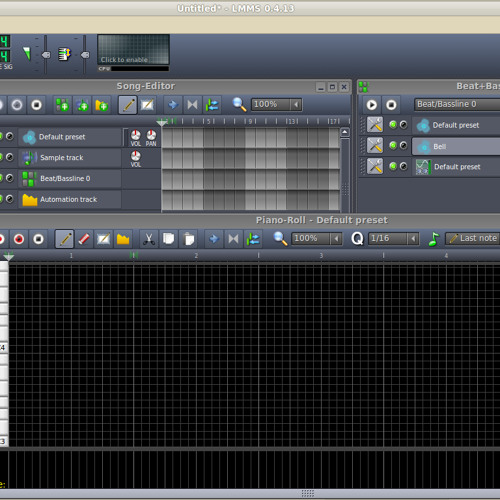
Task: Open the Song-Editor zoom 100% dropdown
Action: pyautogui.click(x=277, y=104)
